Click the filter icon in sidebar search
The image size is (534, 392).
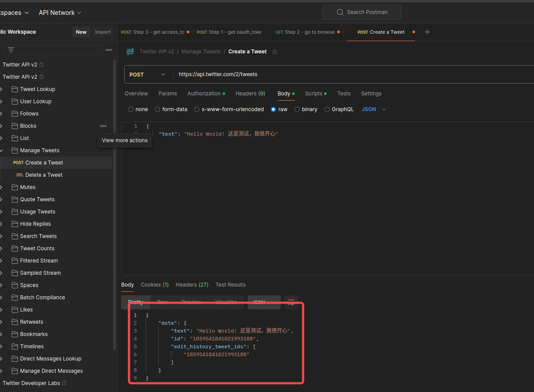point(11,50)
